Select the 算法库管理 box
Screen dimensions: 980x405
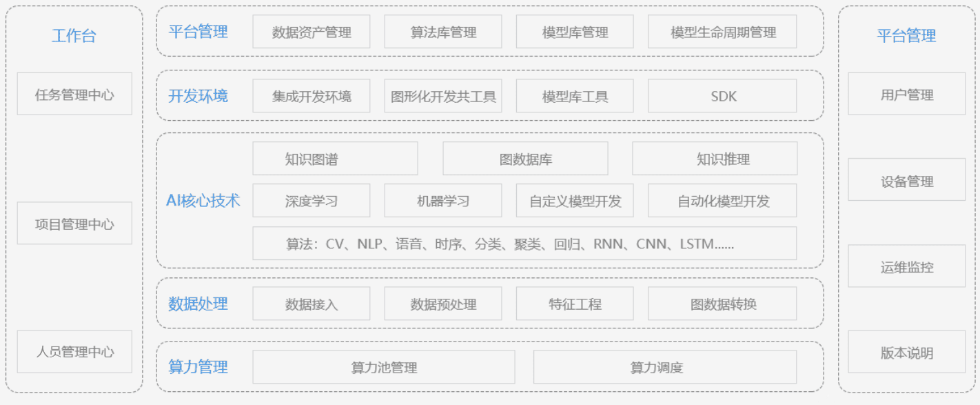pyautogui.click(x=443, y=32)
